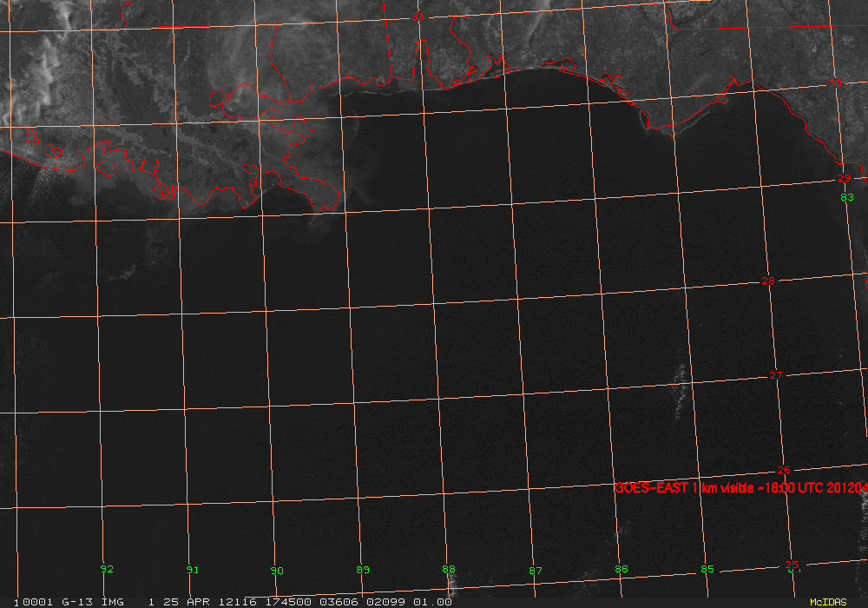The image size is (868, 608).
Task: Select the 25 APR date in status line
Action: (x=187, y=602)
